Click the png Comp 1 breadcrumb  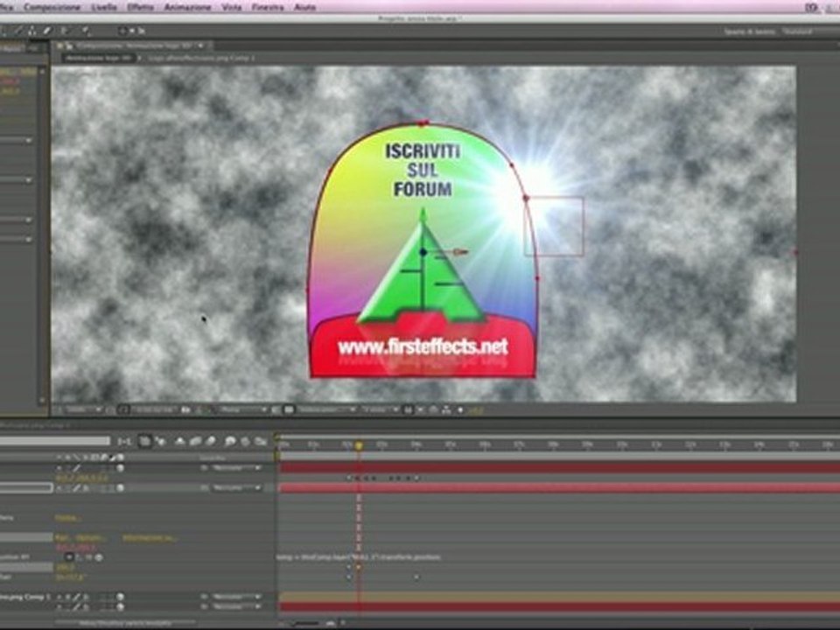point(201,58)
